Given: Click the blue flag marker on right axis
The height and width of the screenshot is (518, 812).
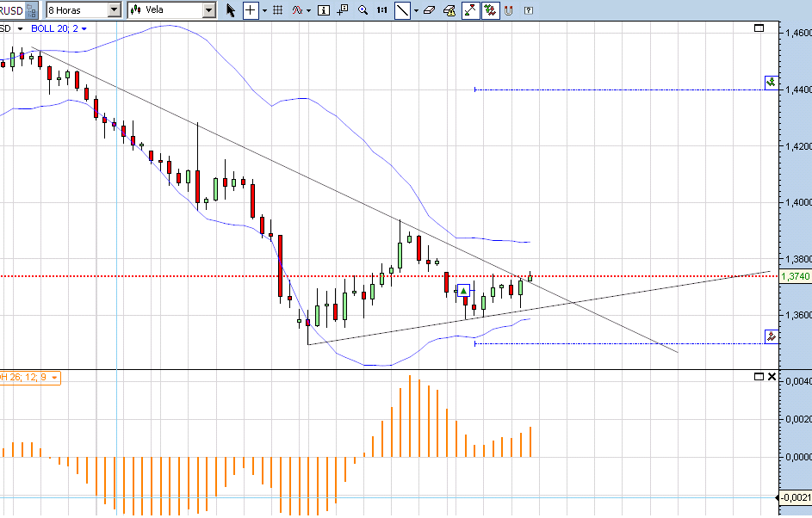Looking at the screenshot, I should click(771, 82).
